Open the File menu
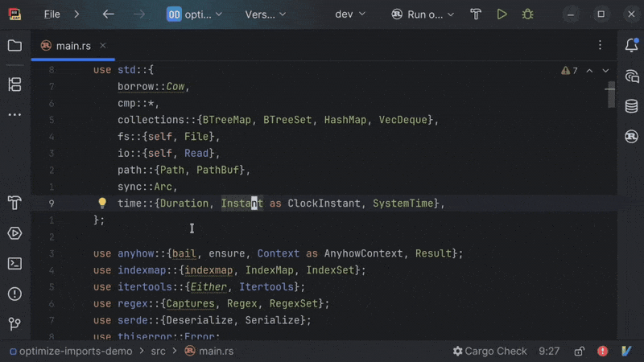This screenshot has height=362, width=644. coord(52,14)
